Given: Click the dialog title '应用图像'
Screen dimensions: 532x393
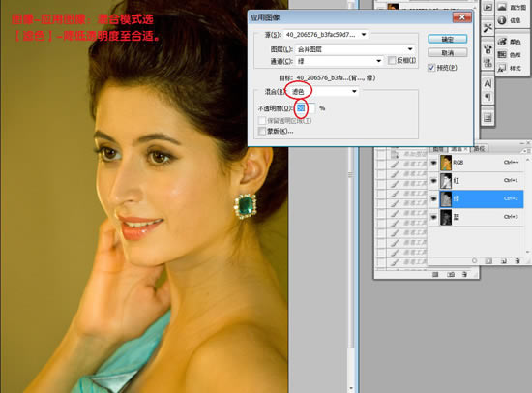Looking at the screenshot, I should tap(265, 17).
